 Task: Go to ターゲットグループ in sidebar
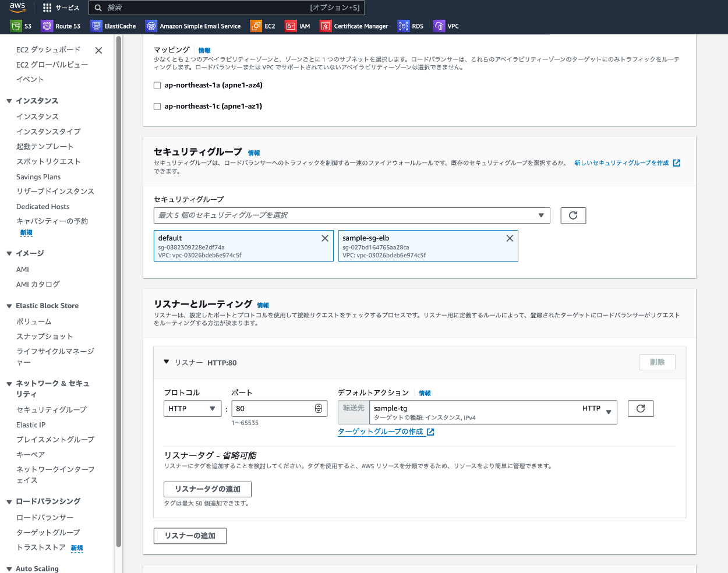point(48,532)
